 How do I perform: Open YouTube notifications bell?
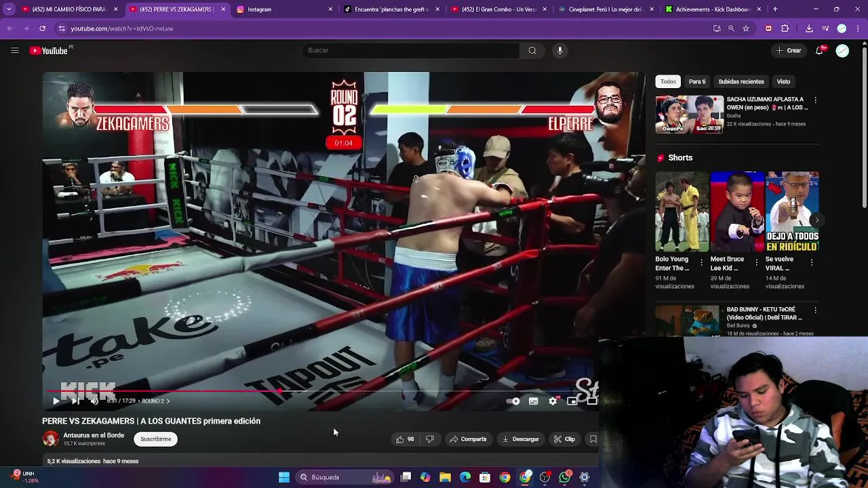820,50
